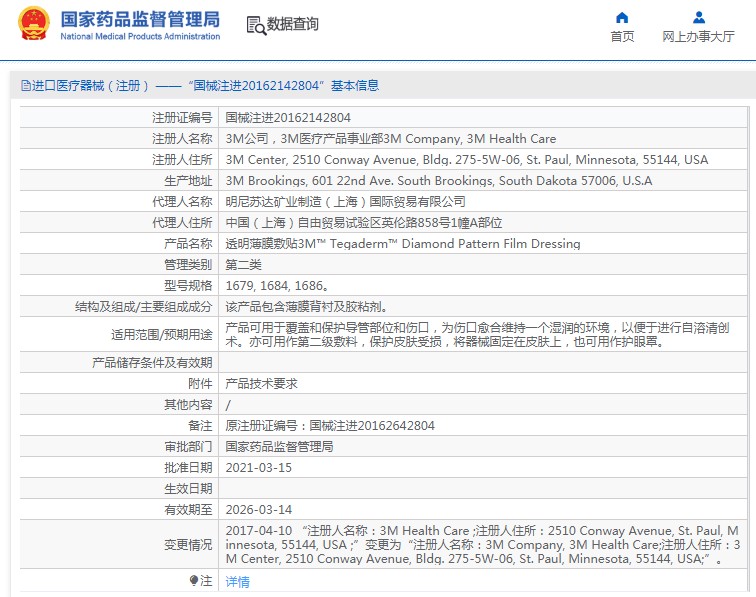The image size is (756, 597).
Task: Click the national emblem logo
Action: point(33,23)
